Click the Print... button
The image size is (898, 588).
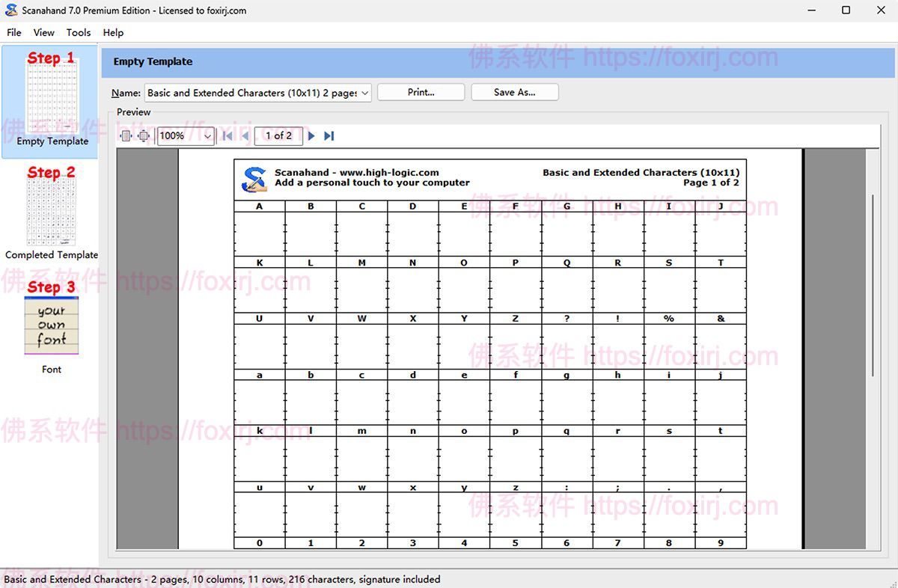point(421,92)
